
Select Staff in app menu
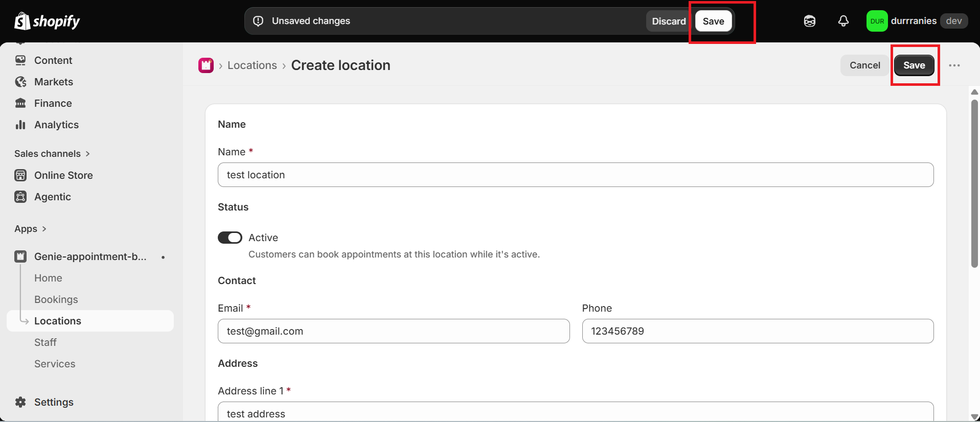pyautogui.click(x=45, y=342)
